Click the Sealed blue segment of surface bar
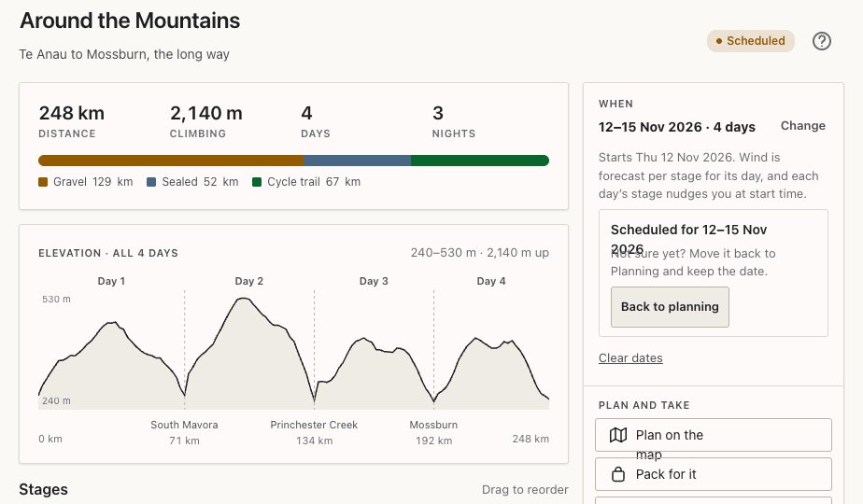Image resolution: width=863 pixels, height=504 pixels. [x=357, y=161]
